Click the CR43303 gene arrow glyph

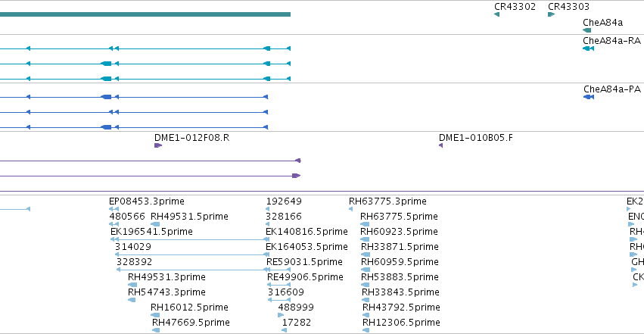coord(551,14)
